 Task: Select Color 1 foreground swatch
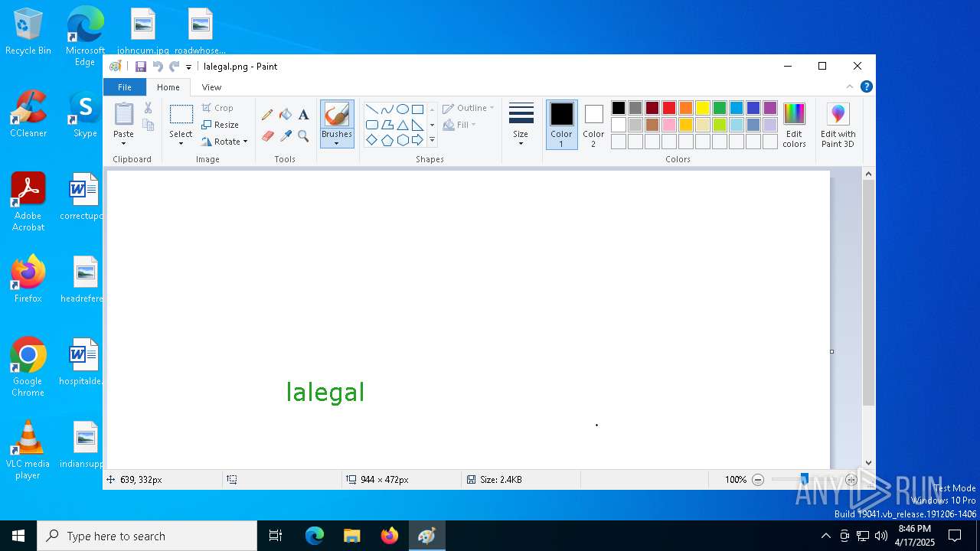pyautogui.click(x=561, y=125)
